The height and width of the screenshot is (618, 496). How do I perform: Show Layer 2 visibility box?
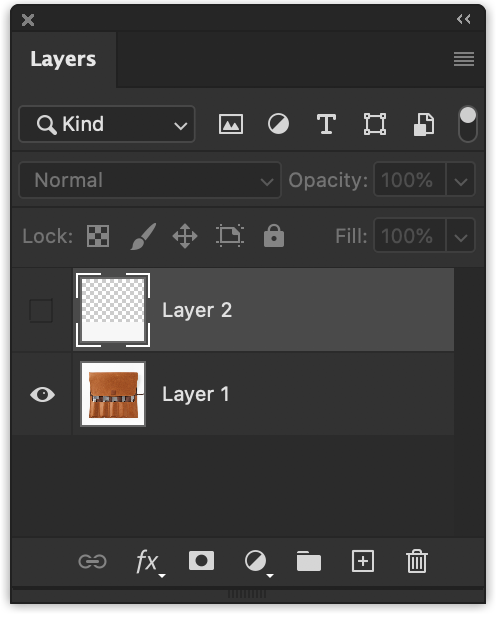(x=41, y=311)
